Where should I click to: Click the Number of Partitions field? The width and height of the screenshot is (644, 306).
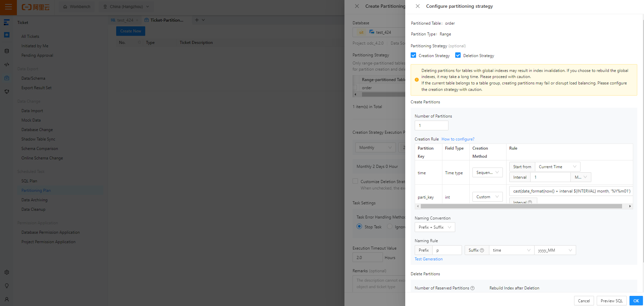[431, 125]
